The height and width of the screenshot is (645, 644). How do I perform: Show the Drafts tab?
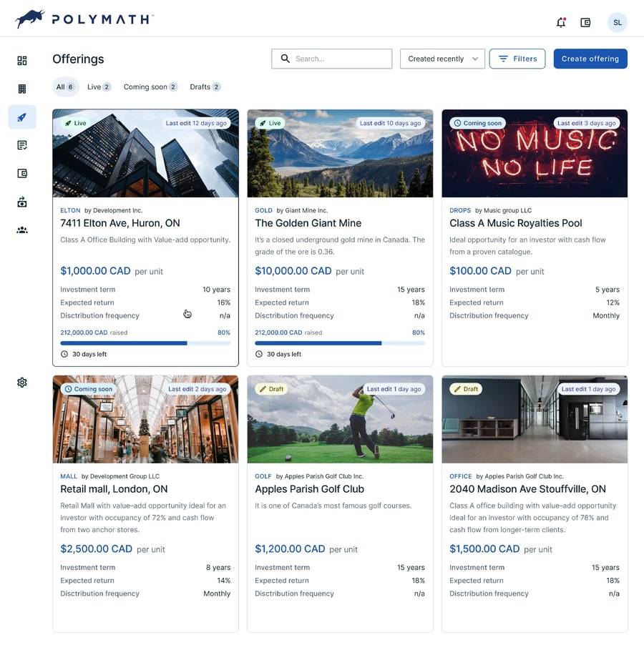205,87
